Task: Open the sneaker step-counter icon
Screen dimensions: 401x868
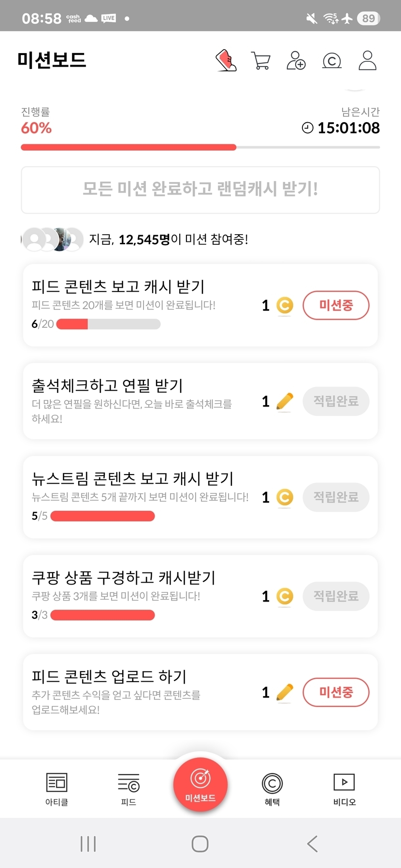Action: pyautogui.click(x=226, y=61)
